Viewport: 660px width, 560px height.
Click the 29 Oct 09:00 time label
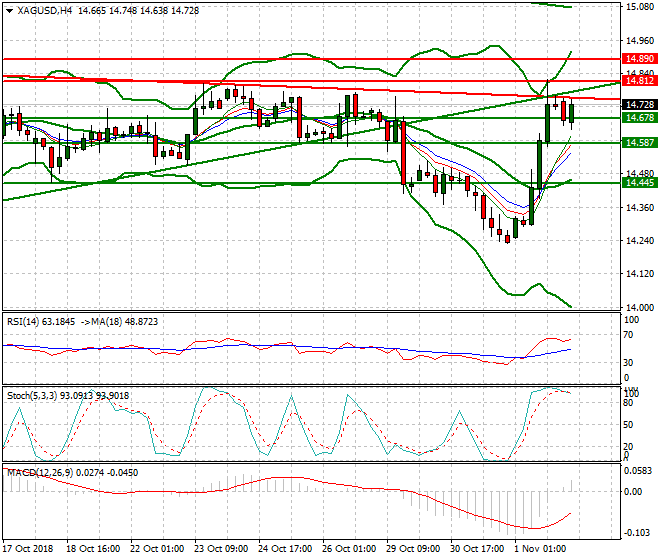point(413,549)
